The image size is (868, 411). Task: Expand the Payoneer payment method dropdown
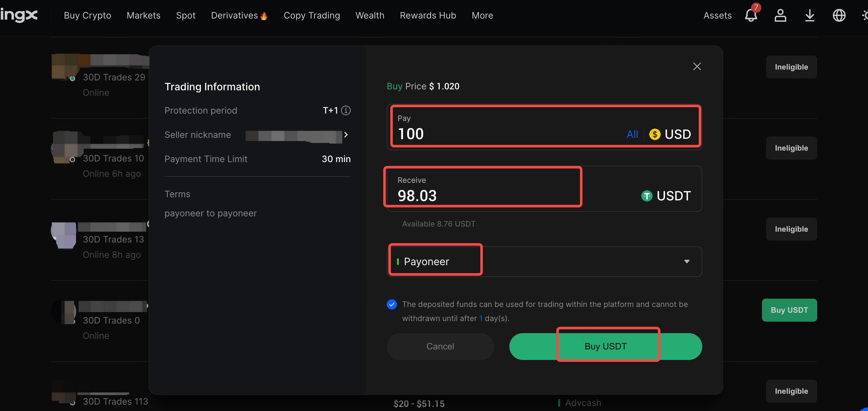(x=686, y=262)
